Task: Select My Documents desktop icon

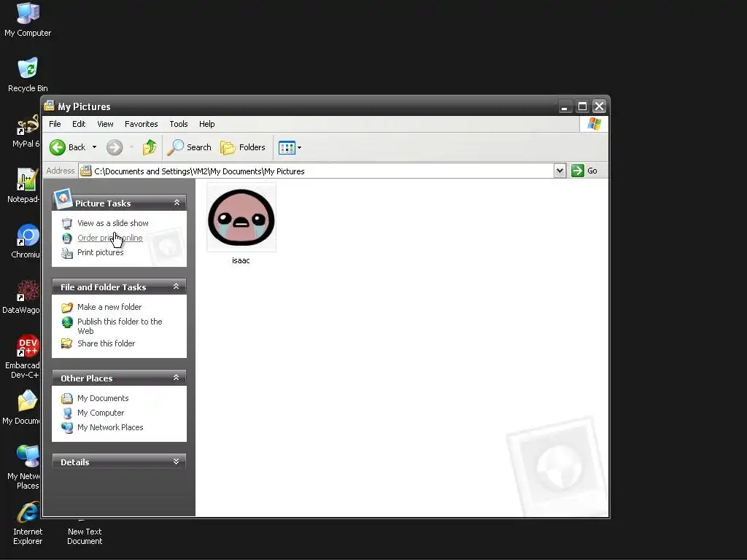Action: click(x=23, y=408)
